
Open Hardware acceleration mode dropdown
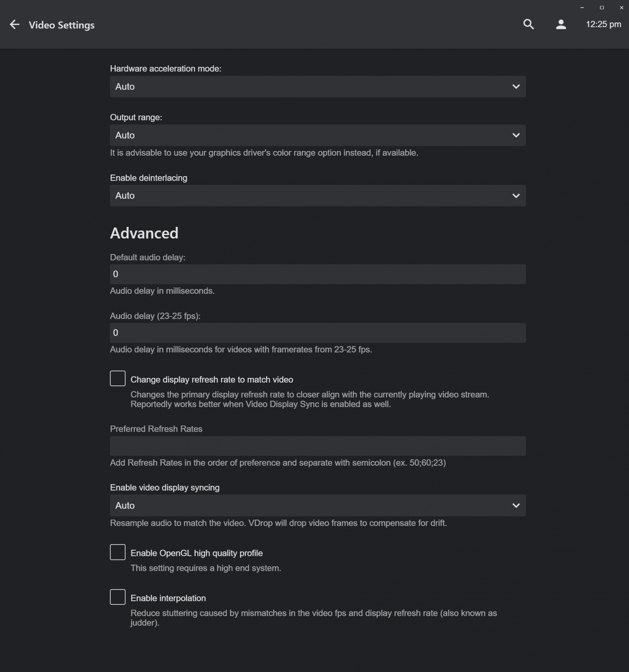(318, 87)
